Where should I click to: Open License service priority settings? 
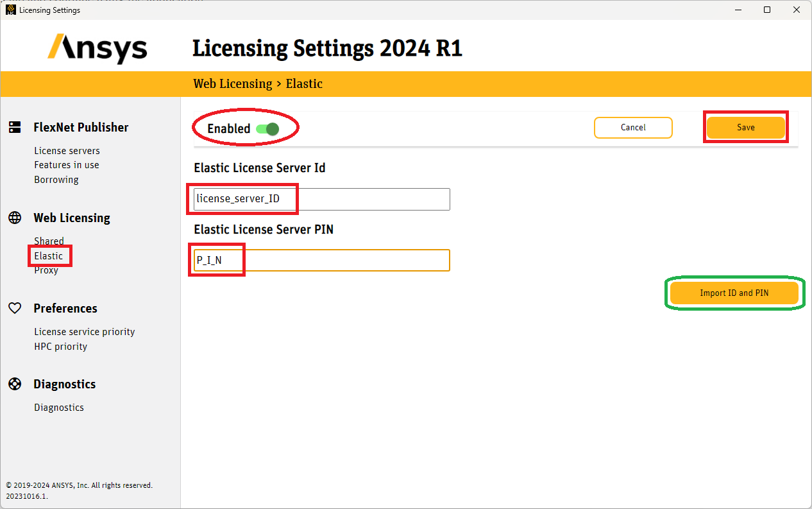(x=84, y=331)
